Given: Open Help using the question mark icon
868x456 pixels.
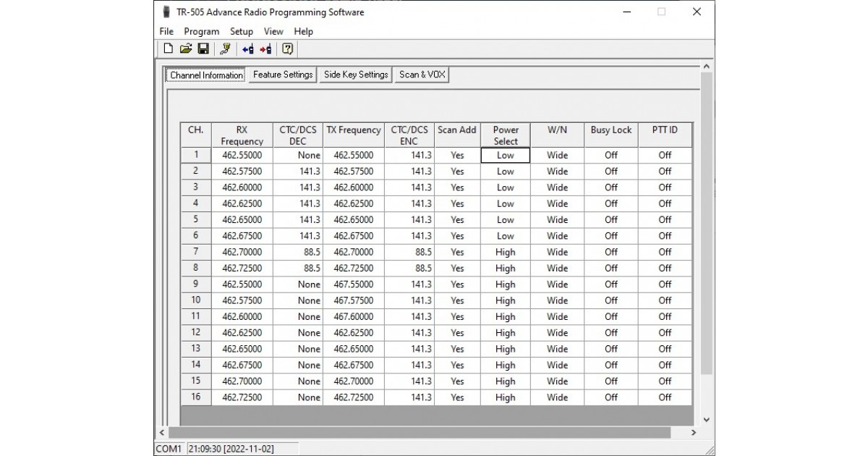Looking at the screenshot, I should tap(286, 48).
